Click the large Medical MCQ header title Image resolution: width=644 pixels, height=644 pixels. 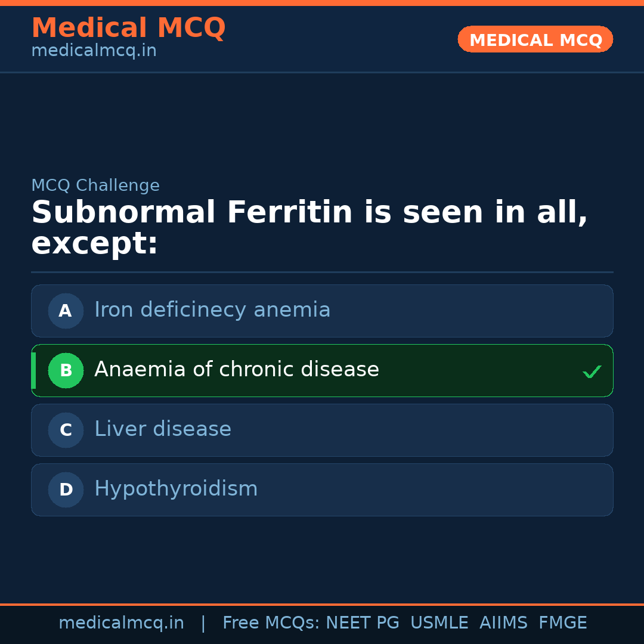pyautogui.click(x=128, y=28)
